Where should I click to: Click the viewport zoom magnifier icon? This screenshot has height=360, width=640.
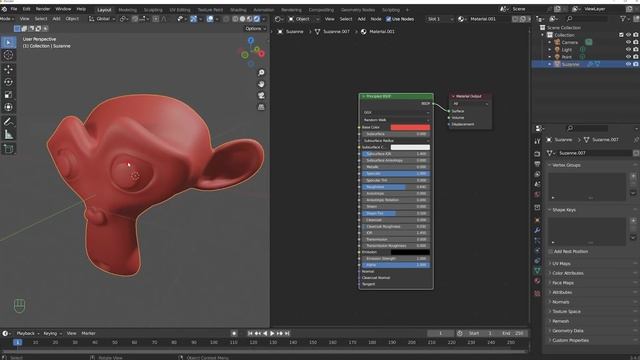coord(261,73)
